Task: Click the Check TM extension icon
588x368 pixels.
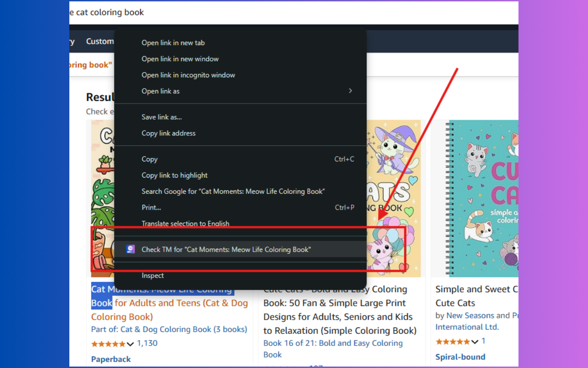Action: point(131,249)
